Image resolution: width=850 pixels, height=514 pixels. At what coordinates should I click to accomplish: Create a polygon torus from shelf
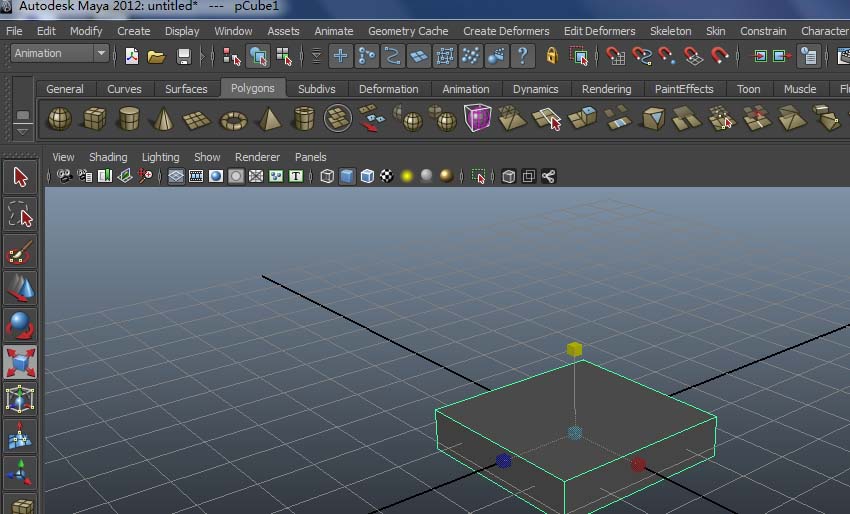pos(234,120)
